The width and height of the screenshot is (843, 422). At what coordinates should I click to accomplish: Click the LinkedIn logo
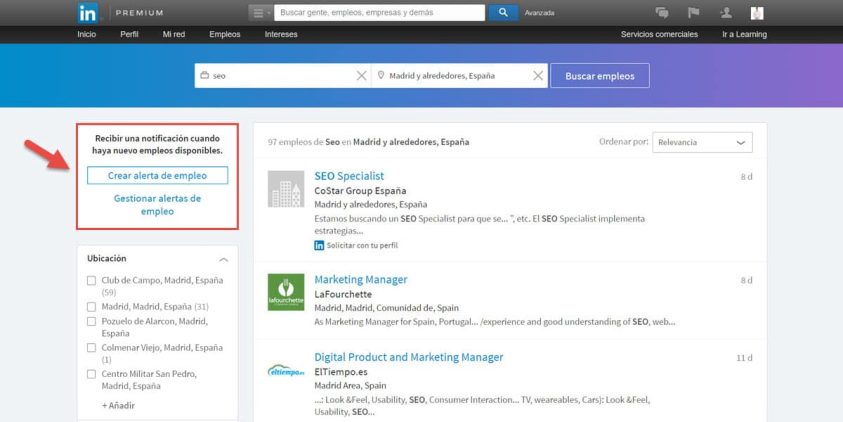coord(88,13)
